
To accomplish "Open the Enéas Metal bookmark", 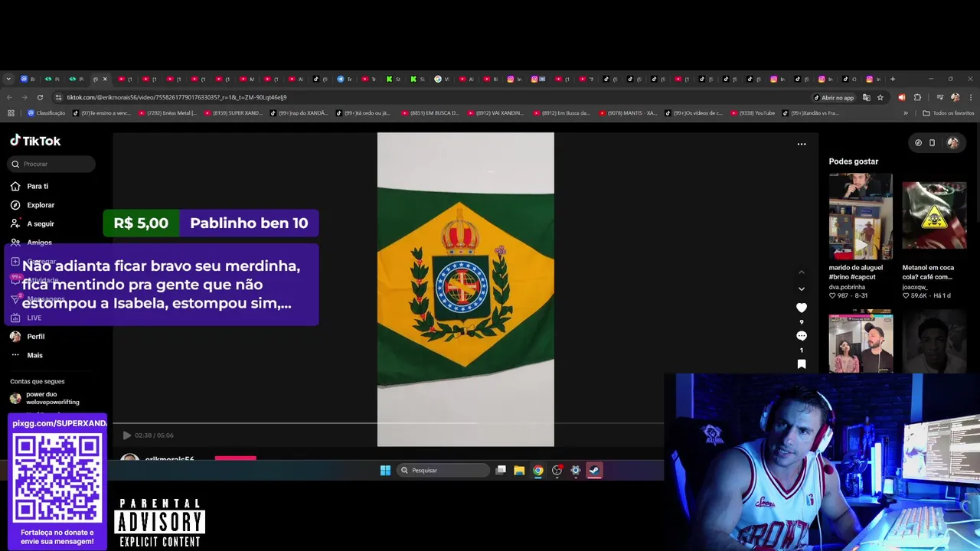I will click(x=166, y=113).
